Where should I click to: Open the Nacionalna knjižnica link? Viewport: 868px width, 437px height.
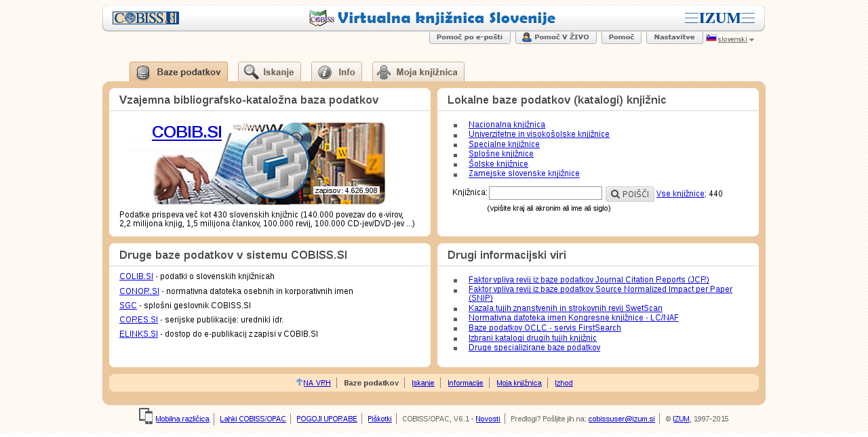[507, 125]
